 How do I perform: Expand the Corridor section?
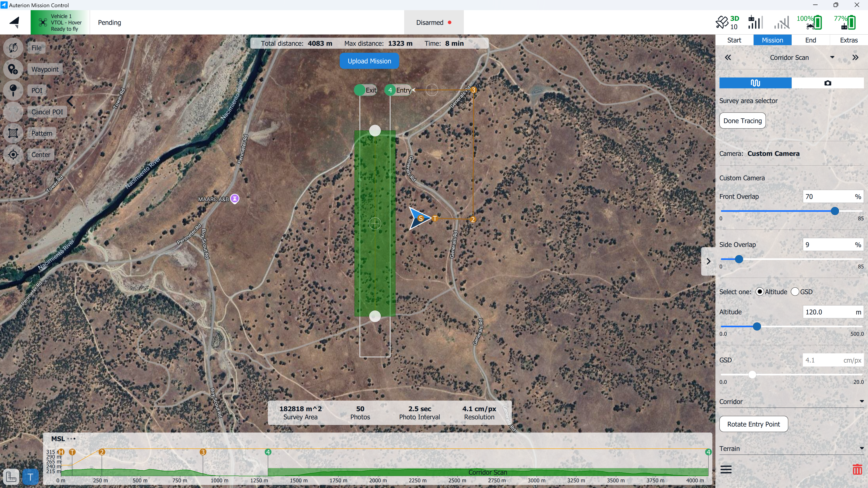point(861,401)
